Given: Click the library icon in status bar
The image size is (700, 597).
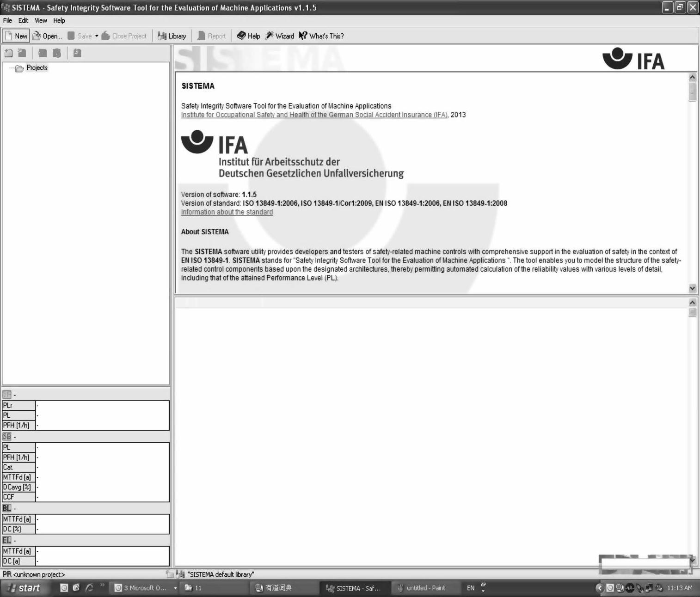Looking at the screenshot, I should (x=180, y=574).
